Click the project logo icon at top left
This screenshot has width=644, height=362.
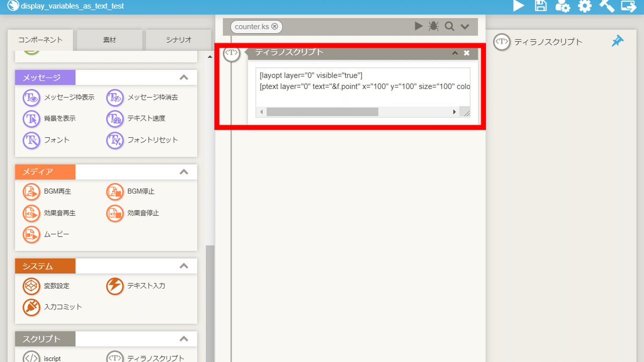click(x=13, y=6)
